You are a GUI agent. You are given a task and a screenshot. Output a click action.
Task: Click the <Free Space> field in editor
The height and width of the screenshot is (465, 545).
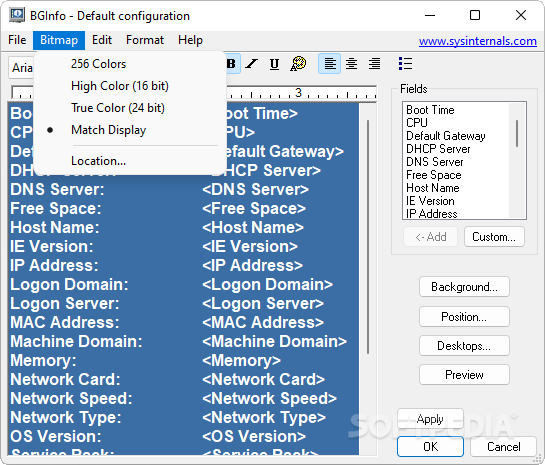(x=254, y=208)
